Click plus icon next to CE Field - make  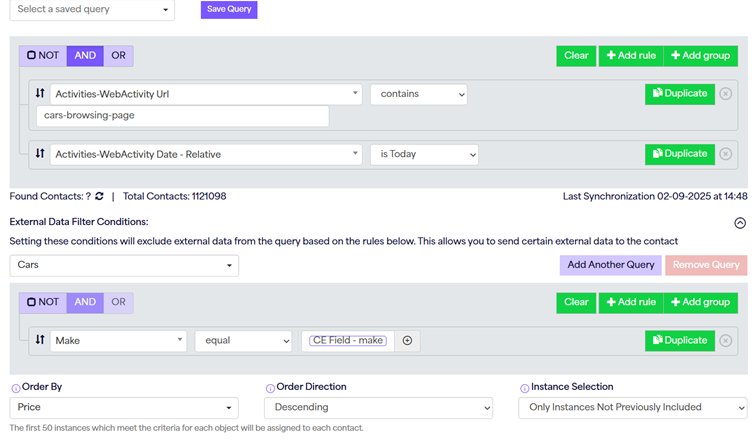pyautogui.click(x=407, y=340)
